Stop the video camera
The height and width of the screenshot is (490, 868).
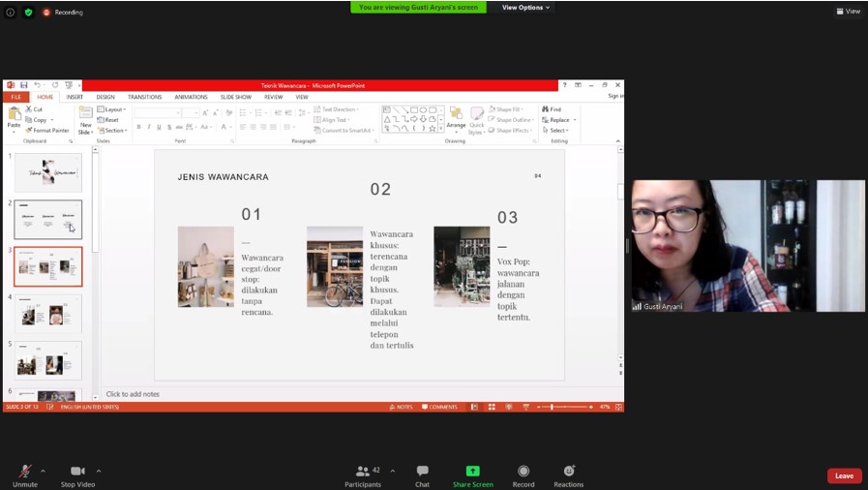77,475
